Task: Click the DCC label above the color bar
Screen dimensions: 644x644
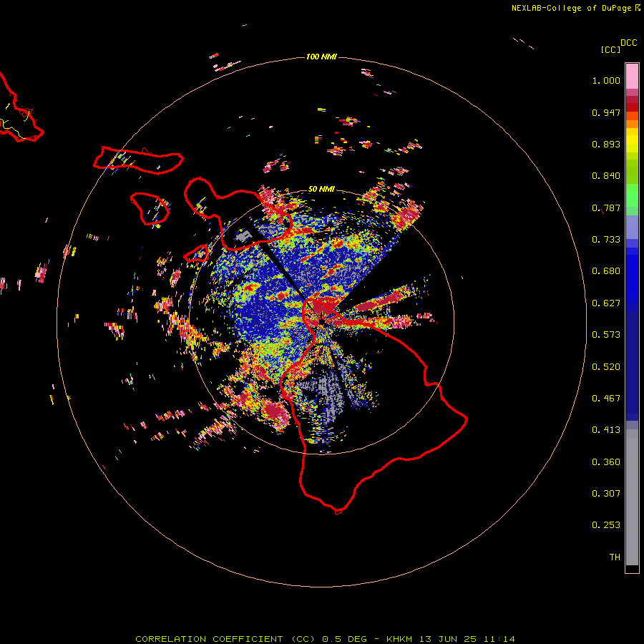Action: click(x=629, y=43)
